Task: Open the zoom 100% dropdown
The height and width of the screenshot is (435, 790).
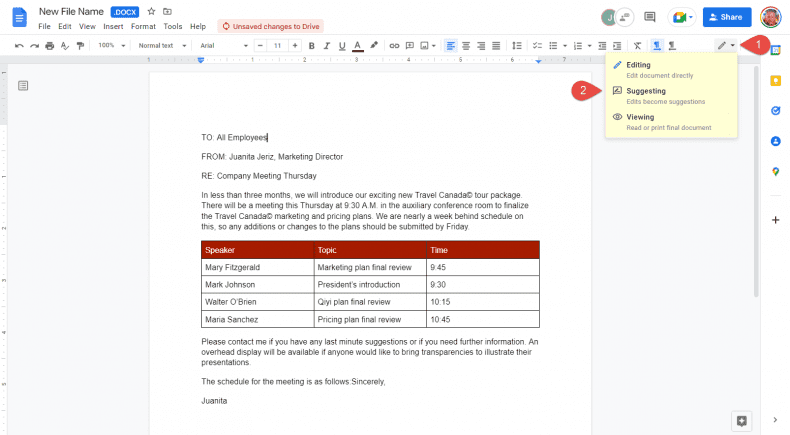Action: click(110, 45)
